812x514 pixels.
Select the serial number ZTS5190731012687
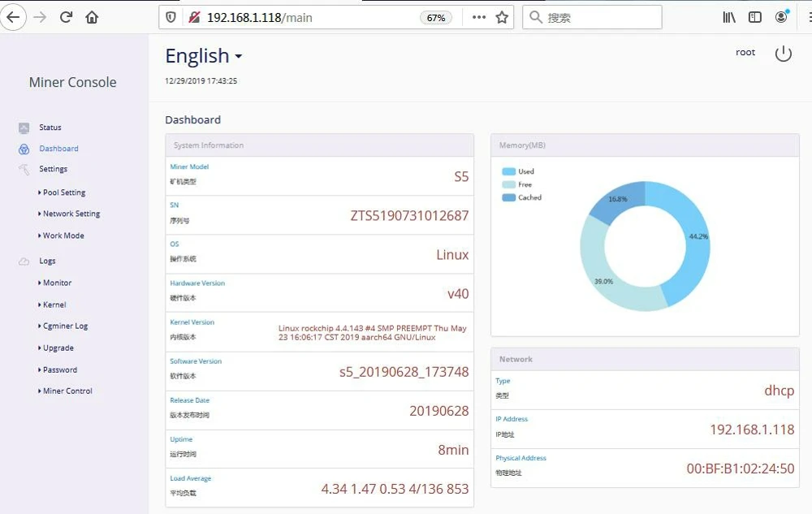(x=409, y=216)
